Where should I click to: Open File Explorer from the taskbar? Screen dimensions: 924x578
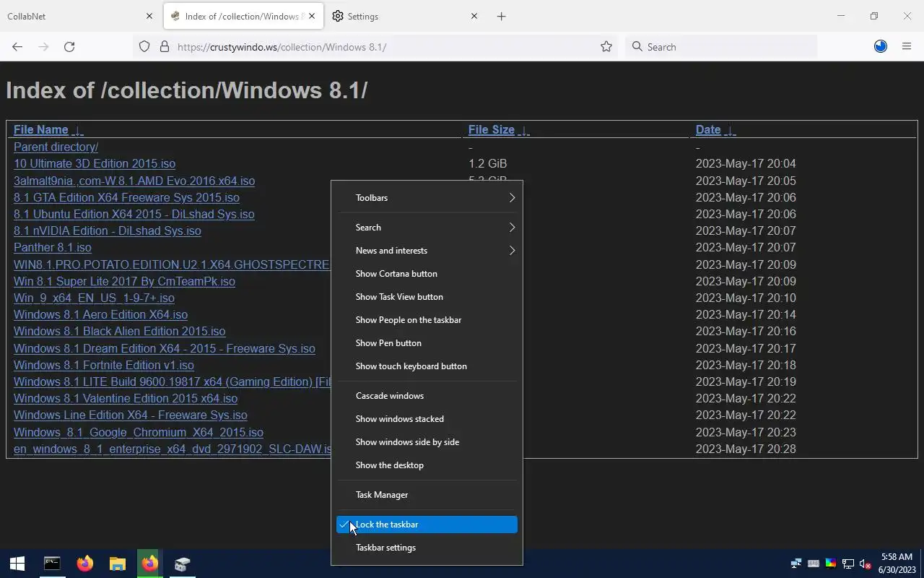(x=117, y=564)
